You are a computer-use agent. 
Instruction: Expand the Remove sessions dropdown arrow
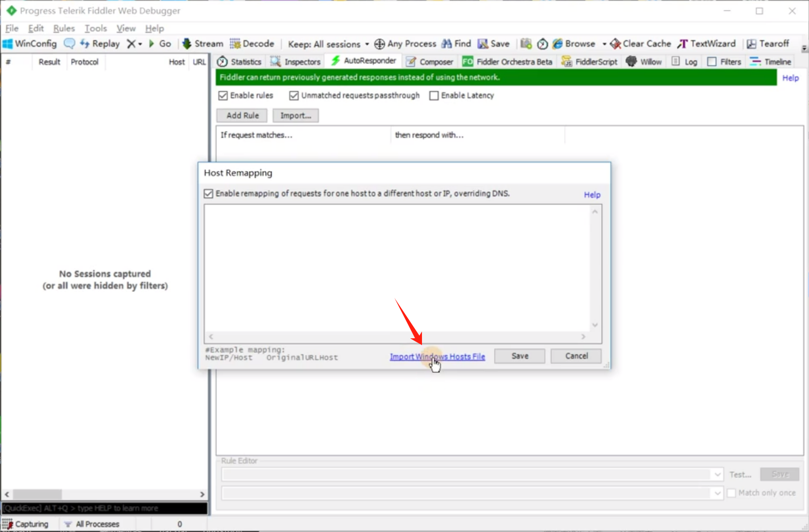[140, 44]
